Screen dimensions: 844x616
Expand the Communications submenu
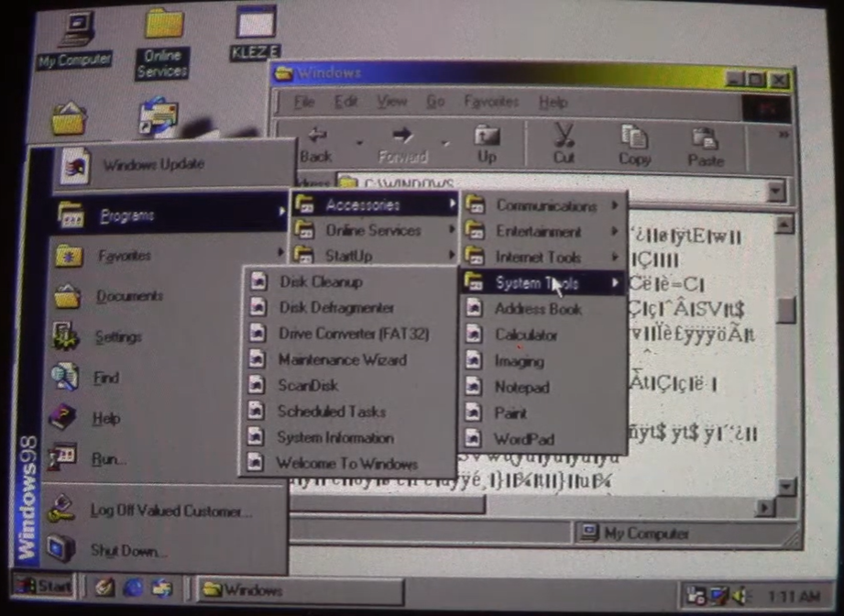543,205
